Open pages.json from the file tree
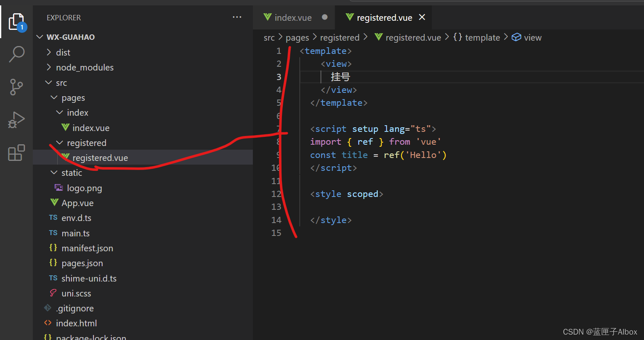 click(82, 263)
